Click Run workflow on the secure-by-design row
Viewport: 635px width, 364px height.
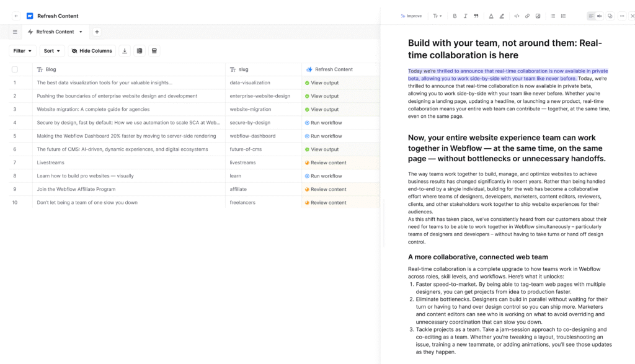324,122
